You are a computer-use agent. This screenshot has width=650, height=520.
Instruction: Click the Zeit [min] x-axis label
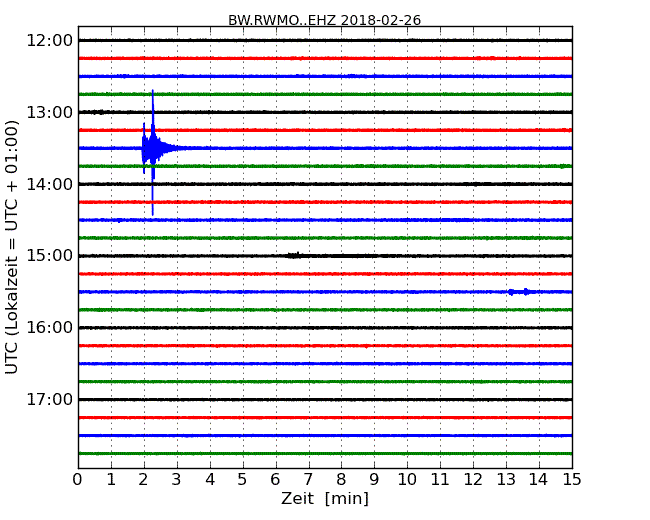[x=325, y=498]
